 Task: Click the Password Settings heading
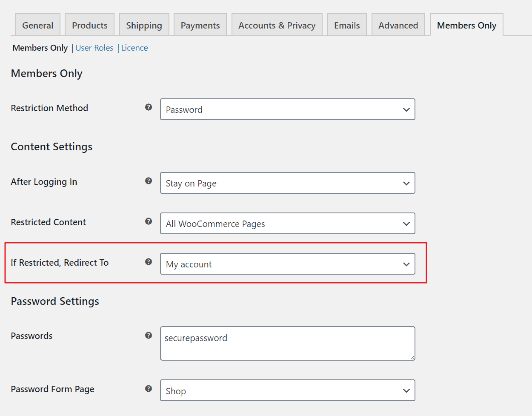coord(55,301)
